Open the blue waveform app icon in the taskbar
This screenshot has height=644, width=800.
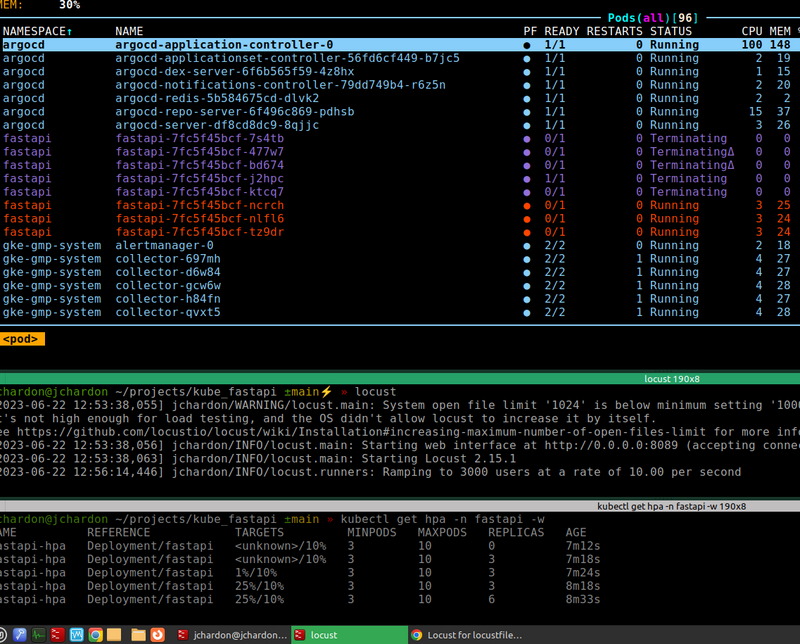point(77,634)
